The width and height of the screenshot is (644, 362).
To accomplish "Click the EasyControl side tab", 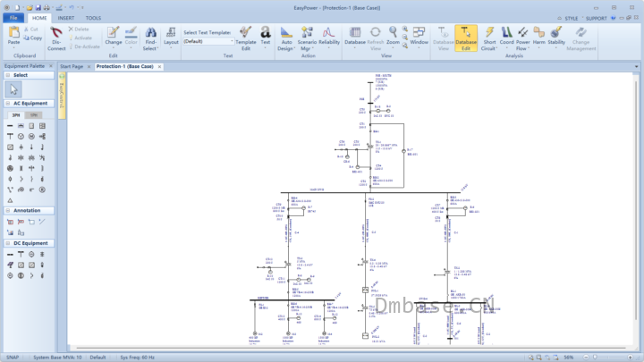I will click(x=62, y=96).
